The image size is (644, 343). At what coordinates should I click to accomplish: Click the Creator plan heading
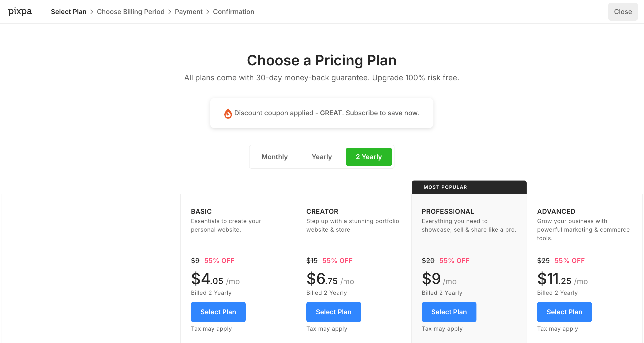[322, 211]
